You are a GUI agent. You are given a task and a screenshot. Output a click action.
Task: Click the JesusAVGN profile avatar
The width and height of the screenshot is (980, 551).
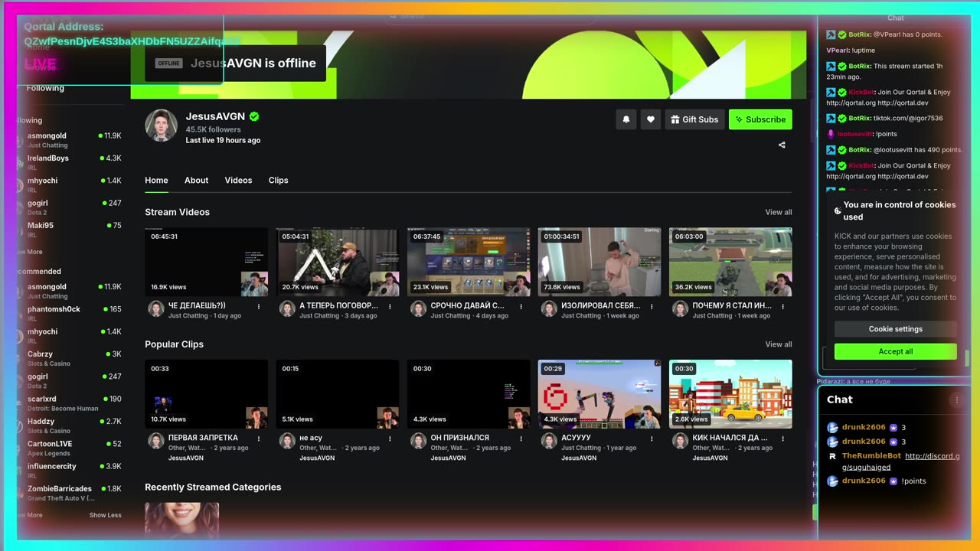pos(161,126)
